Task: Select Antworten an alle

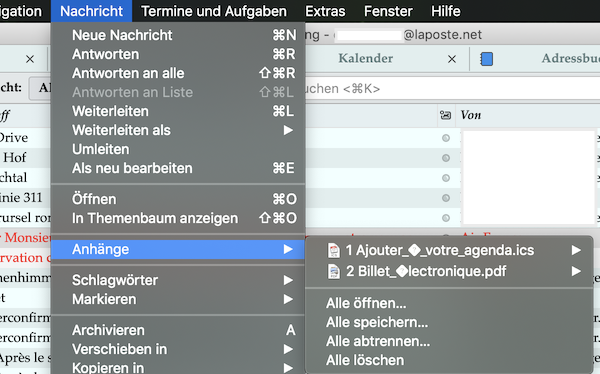Action: pyautogui.click(x=178, y=73)
